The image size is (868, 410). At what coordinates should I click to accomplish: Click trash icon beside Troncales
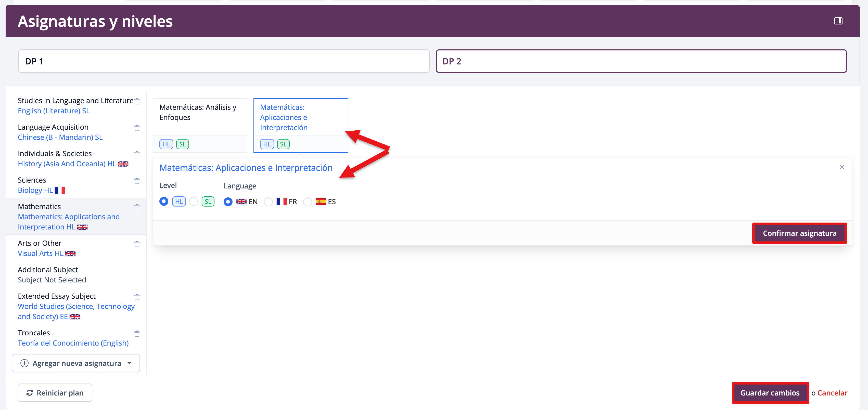pos(137,334)
